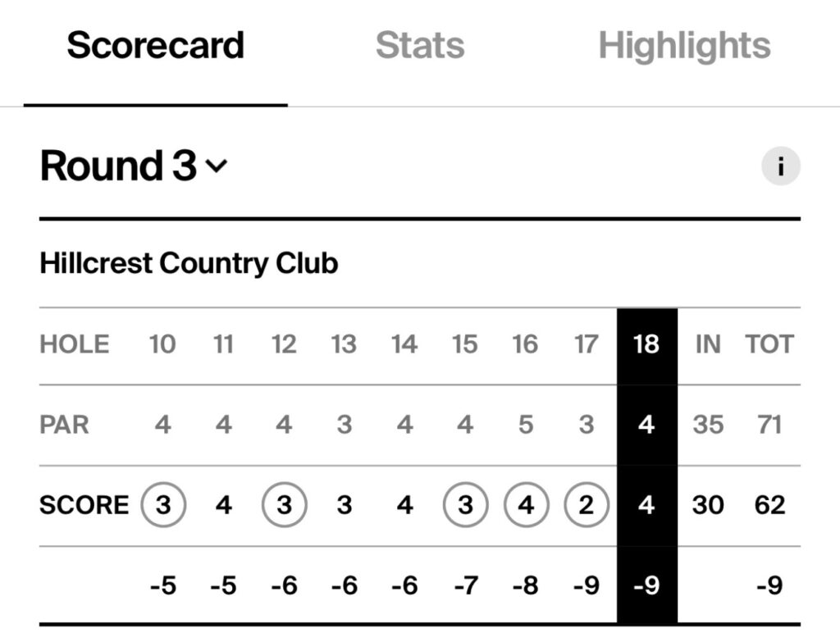840x642 pixels.
Task: Click the hole 18 score of 4
Action: pos(646,505)
